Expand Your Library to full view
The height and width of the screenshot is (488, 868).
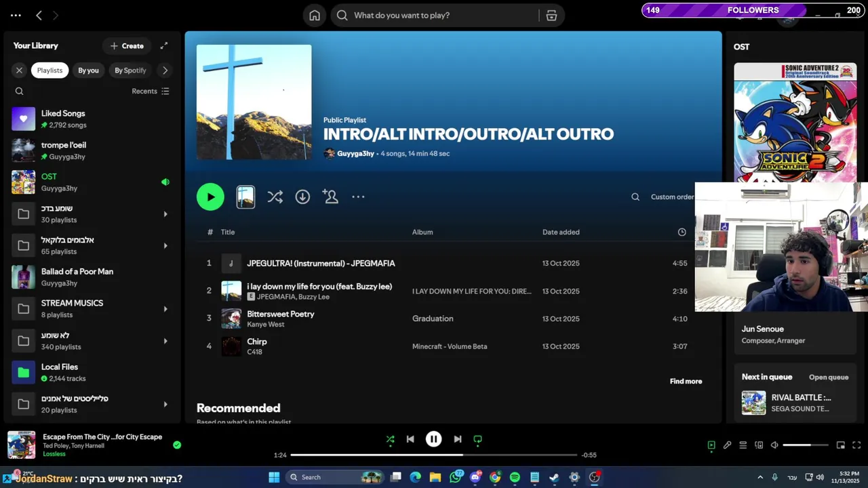[x=163, y=46]
